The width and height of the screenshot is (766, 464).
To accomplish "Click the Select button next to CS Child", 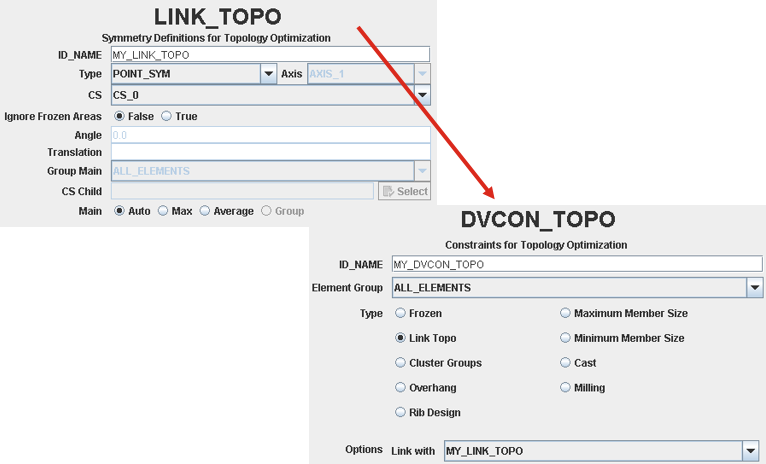I will coord(404,191).
